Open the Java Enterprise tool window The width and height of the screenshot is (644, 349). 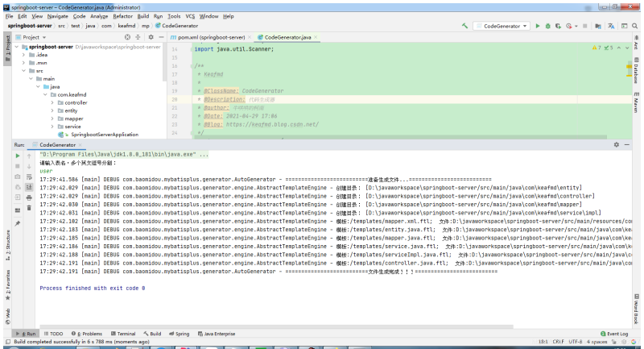click(x=217, y=334)
